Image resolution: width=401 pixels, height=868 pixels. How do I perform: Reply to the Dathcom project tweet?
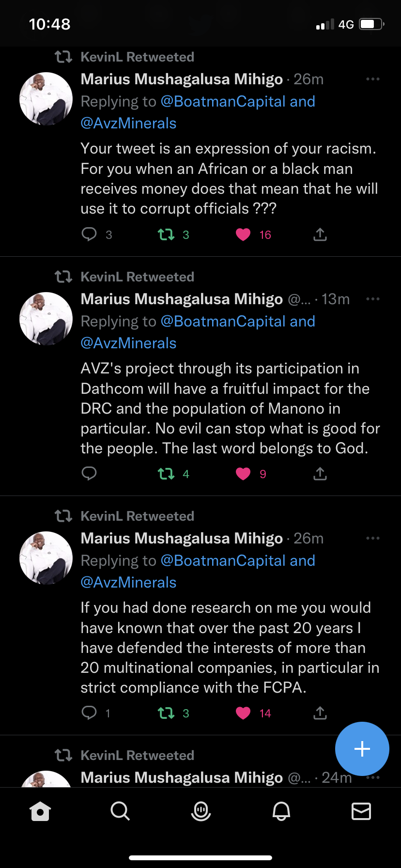(x=89, y=473)
